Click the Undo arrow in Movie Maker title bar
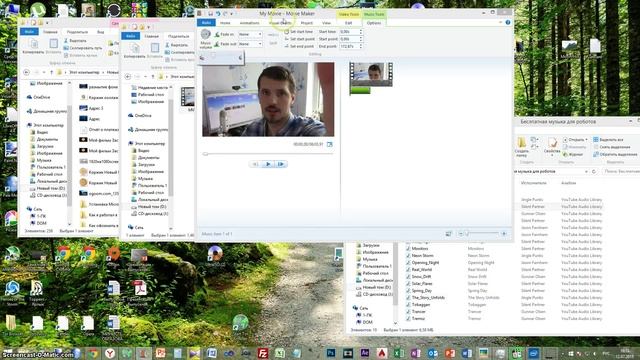This screenshot has width=640, height=360. click(218, 13)
